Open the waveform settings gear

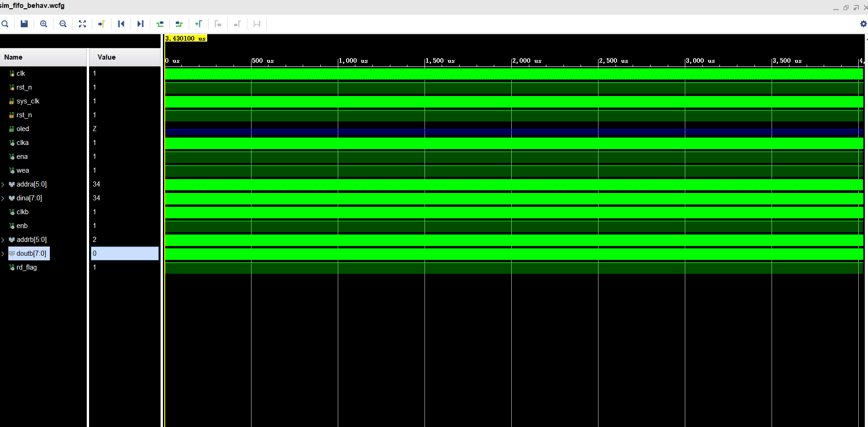coord(862,24)
